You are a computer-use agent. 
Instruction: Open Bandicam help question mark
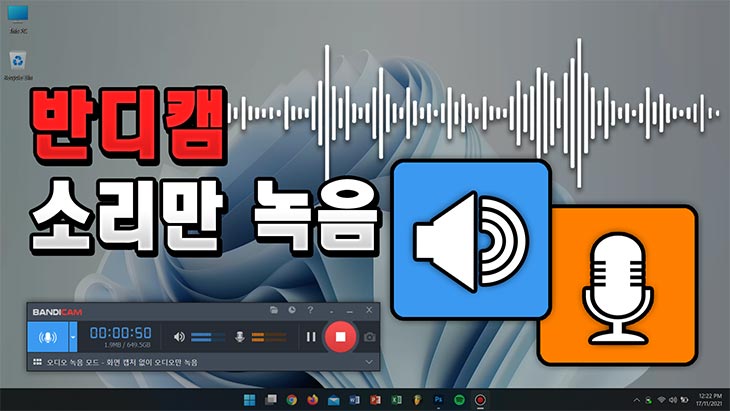(310, 311)
